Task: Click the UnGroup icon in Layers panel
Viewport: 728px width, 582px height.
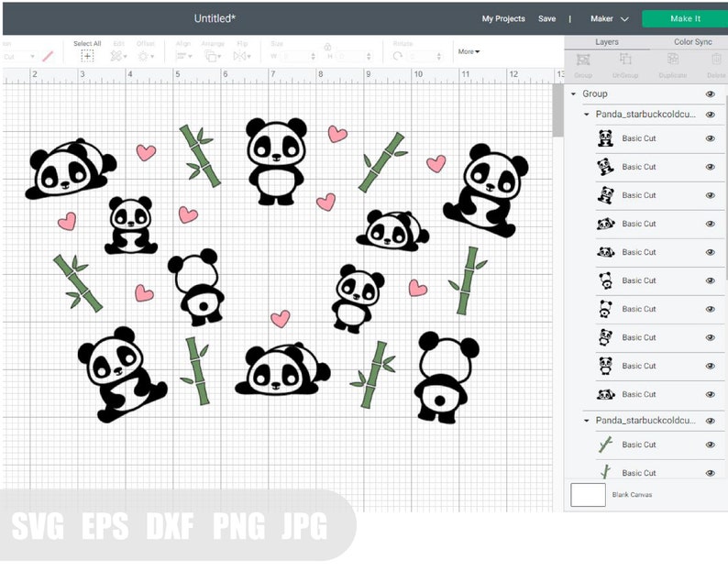Action: click(625, 59)
